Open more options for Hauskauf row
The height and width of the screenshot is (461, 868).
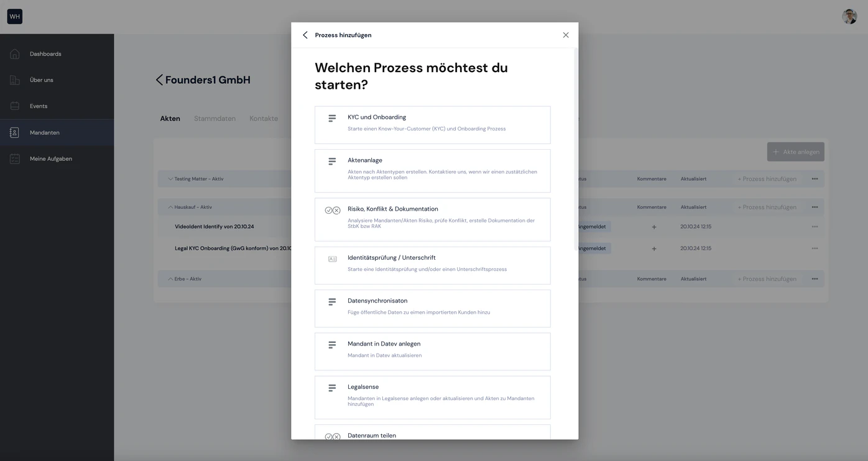tap(815, 207)
